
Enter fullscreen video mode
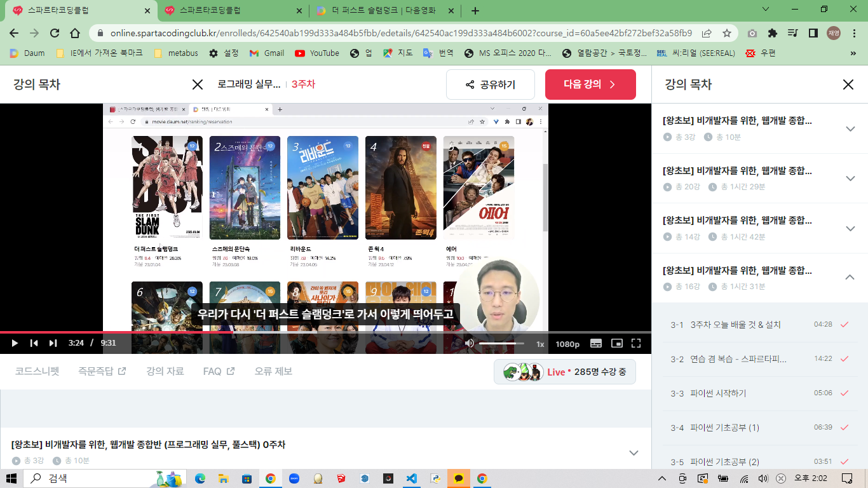point(636,343)
